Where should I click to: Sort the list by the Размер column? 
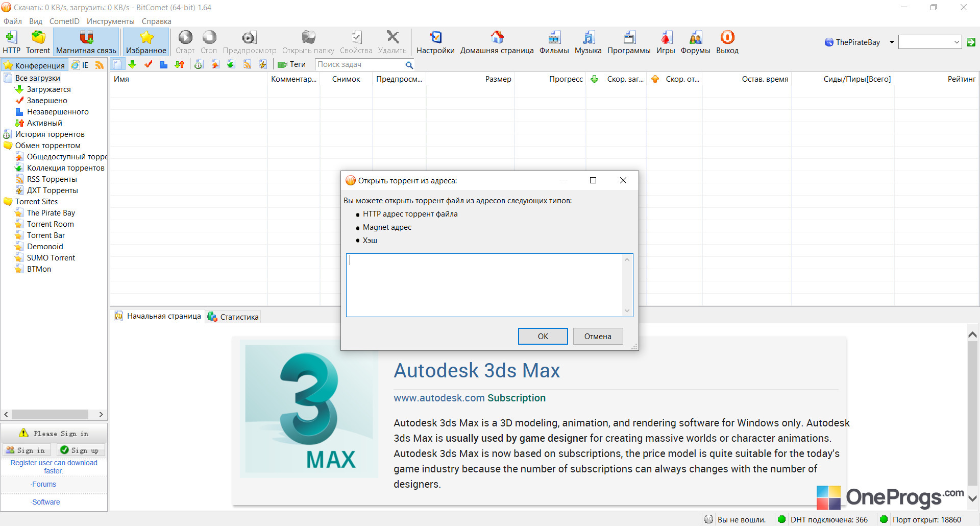point(470,79)
